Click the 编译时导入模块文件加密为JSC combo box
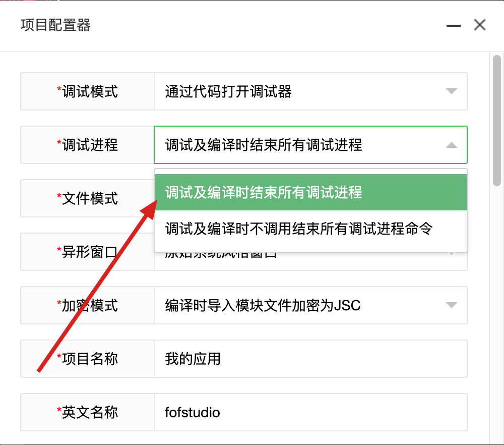Viewport: 504px width, 445px height. [310, 305]
